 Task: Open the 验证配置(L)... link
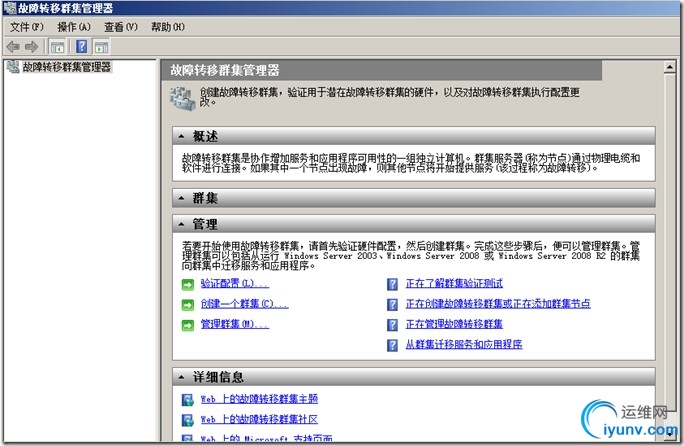(x=235, y=284)
